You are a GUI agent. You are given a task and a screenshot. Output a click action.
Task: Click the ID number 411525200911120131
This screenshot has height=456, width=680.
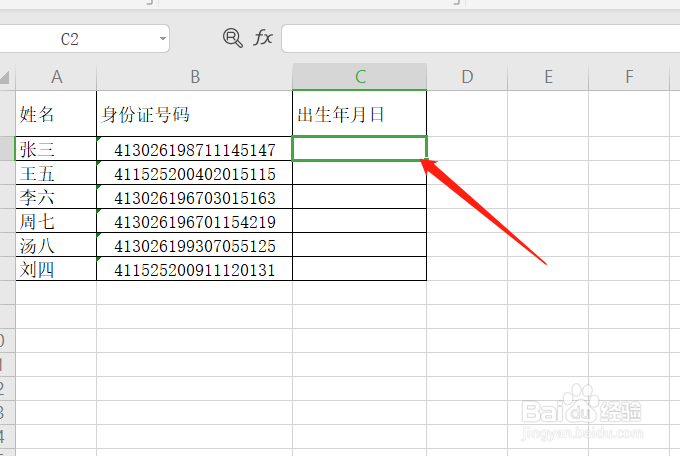click(194, 270)
